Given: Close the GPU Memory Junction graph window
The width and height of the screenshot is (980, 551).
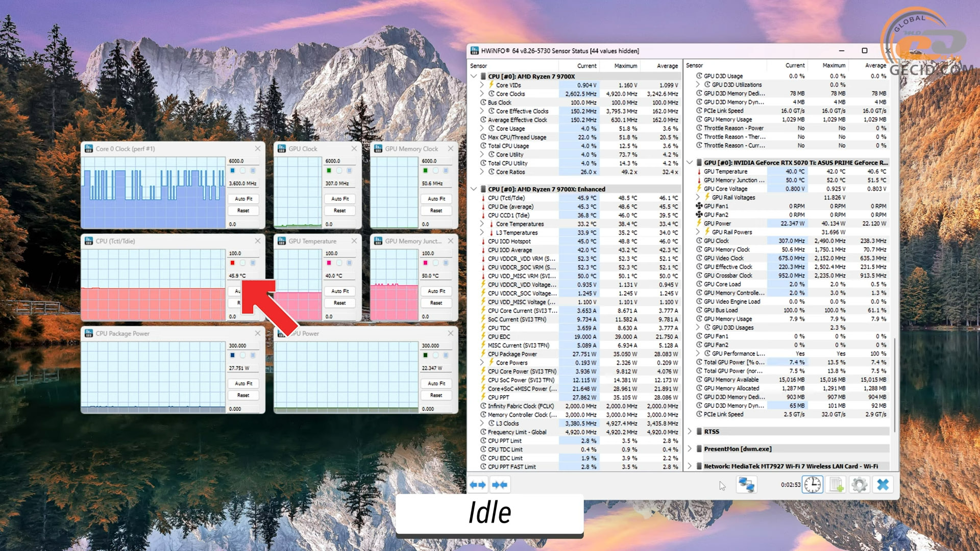Looking at the screenshot, I should point(451,241).
